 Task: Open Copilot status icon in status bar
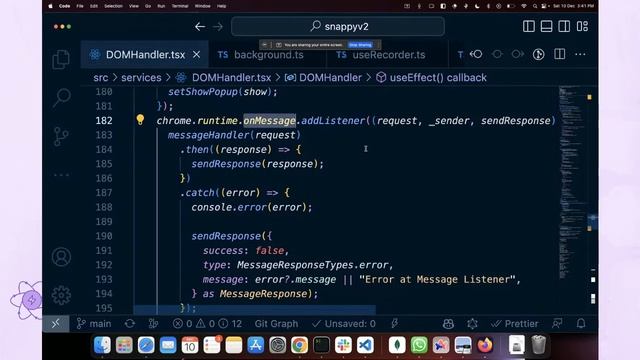coord(448,324)
